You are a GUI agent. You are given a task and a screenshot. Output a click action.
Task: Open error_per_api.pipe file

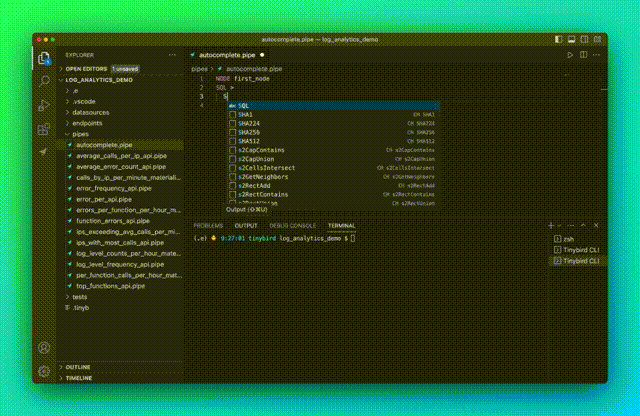pos(104,199)
